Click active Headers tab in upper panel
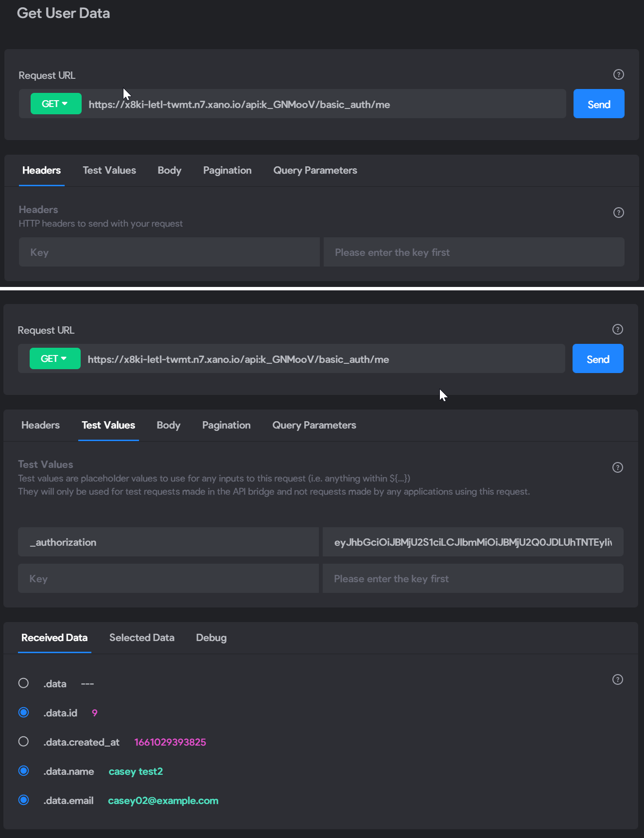644x838 pixels. [42, 170]
